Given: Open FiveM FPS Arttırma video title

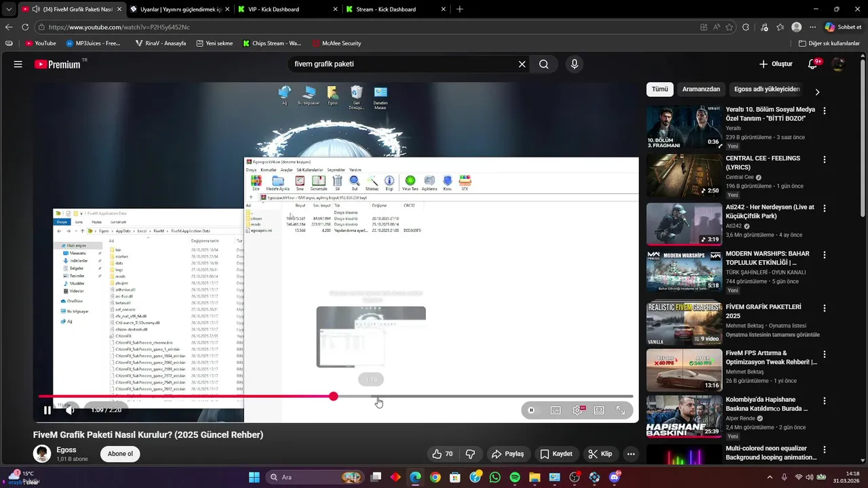Looking at the screenshot, I should point(772,357).
